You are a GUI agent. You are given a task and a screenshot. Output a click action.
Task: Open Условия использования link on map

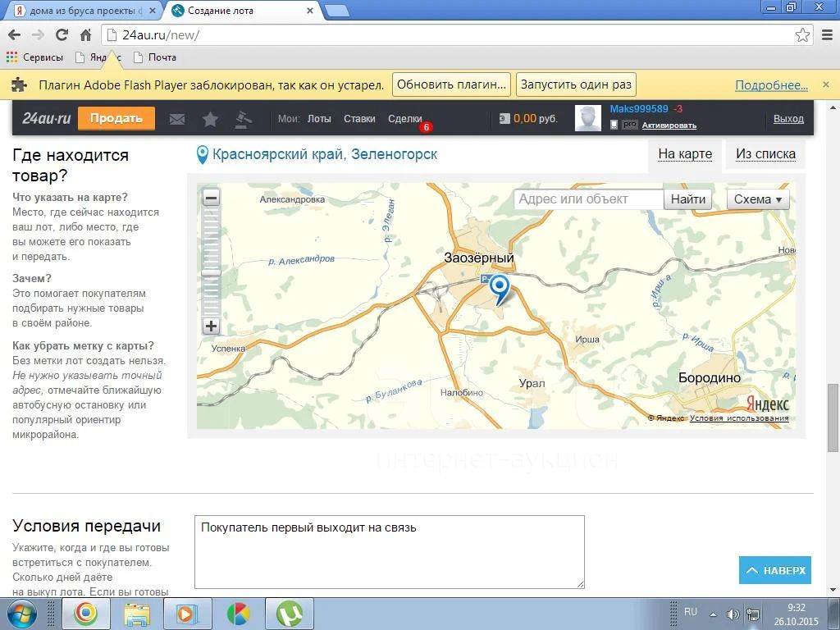coord(739,418)
